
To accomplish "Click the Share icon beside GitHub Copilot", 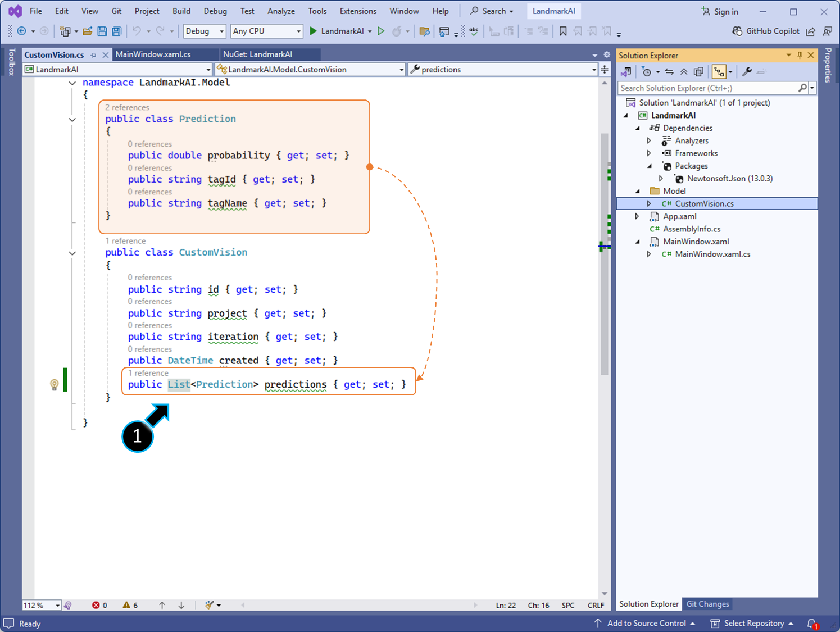I will click(810, 31).
